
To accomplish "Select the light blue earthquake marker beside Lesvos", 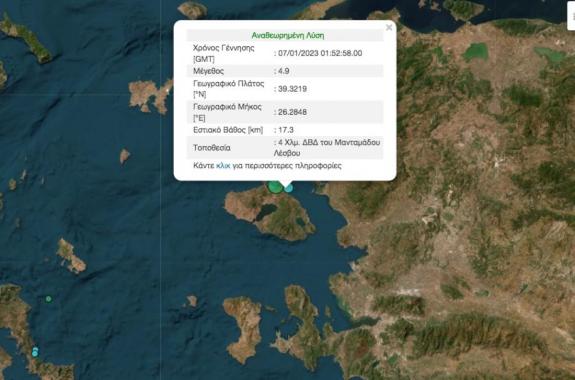I will point(289,188).
